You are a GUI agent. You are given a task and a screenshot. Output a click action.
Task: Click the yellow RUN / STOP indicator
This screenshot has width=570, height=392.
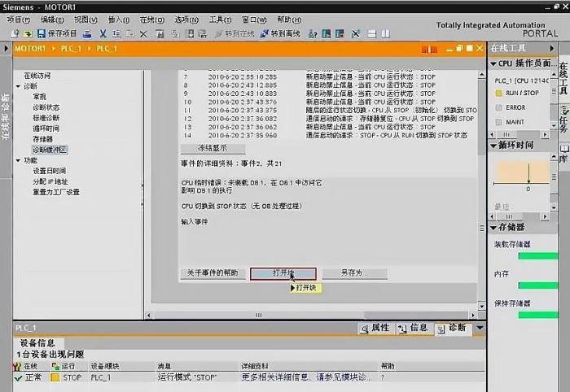click(x=498, y=94)
